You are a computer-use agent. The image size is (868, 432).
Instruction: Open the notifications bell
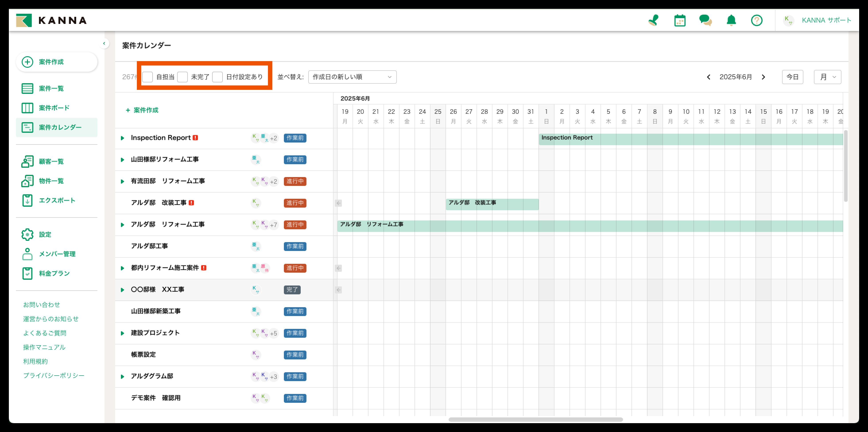pyautogui.click(x=731, y=20)
